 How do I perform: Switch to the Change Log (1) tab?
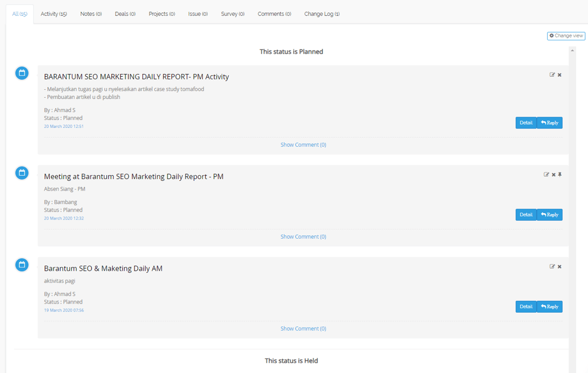coord(322,14)
